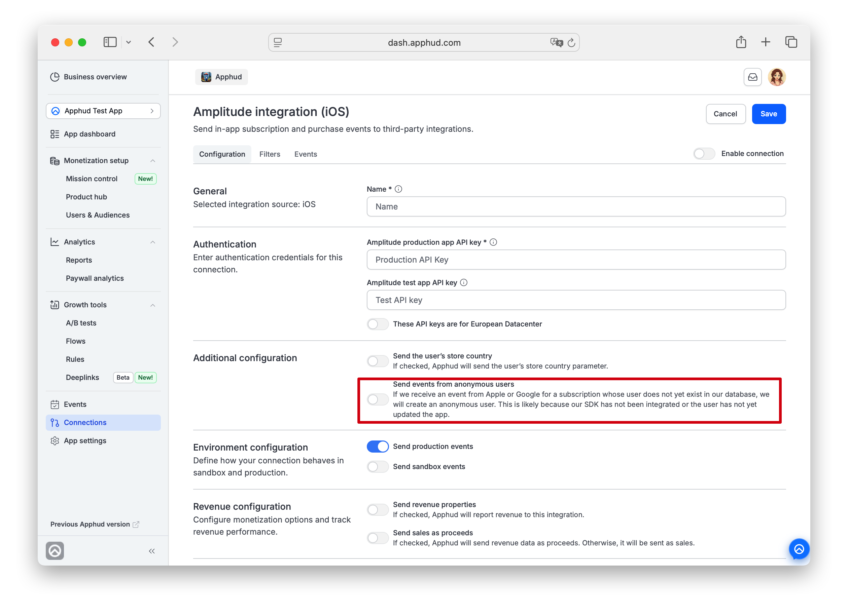Click the page reader icon in address bar
848x616 pixels.
(278, 43)
